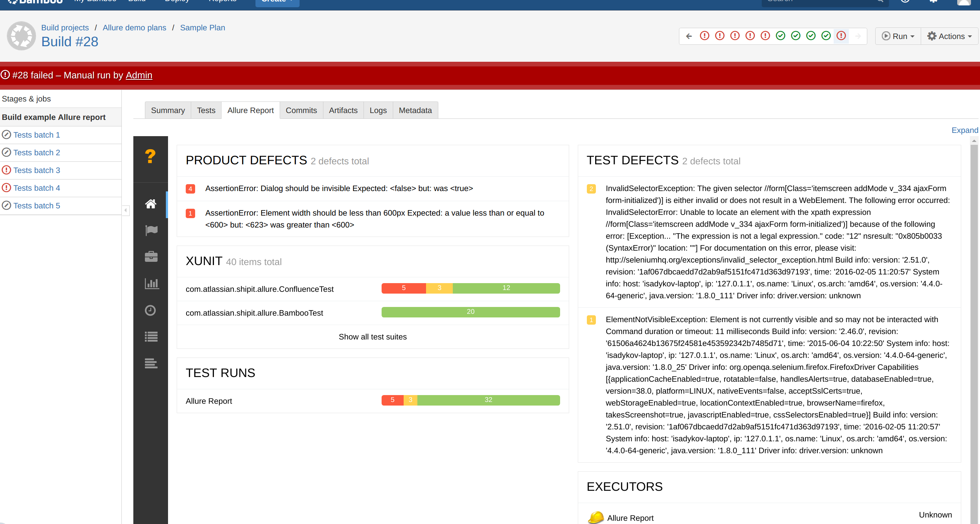The image size is (980, 524).
Task: Click yellow segment 3 of ConfluenceTest bar
Action: [439, 288]
